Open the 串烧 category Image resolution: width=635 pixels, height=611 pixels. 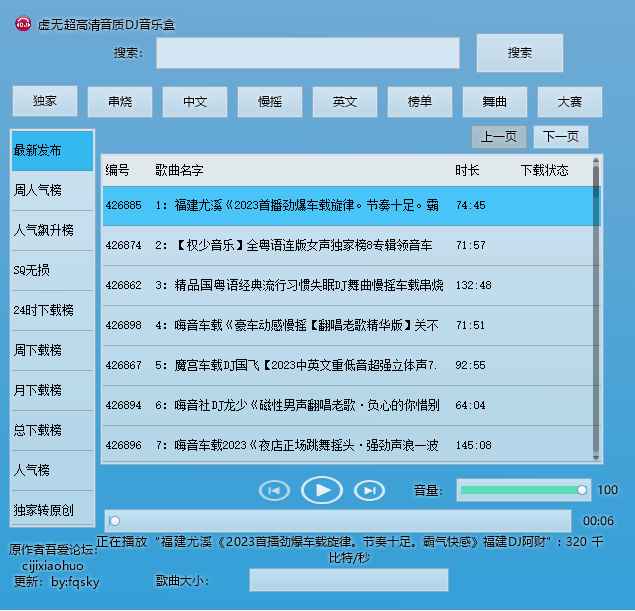click(x=120, y=102)
